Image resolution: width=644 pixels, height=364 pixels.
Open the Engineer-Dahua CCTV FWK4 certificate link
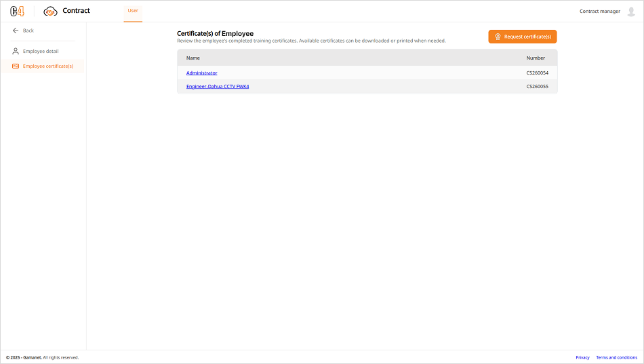[218, 86]
